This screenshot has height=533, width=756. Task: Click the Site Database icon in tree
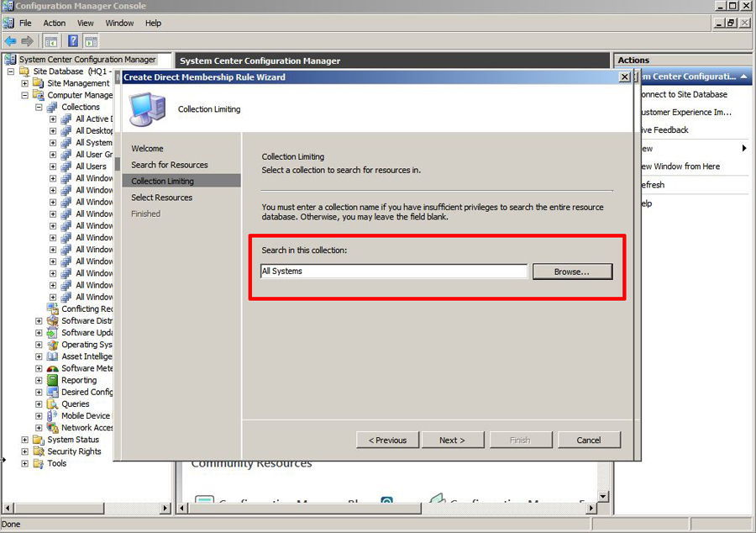24,71
